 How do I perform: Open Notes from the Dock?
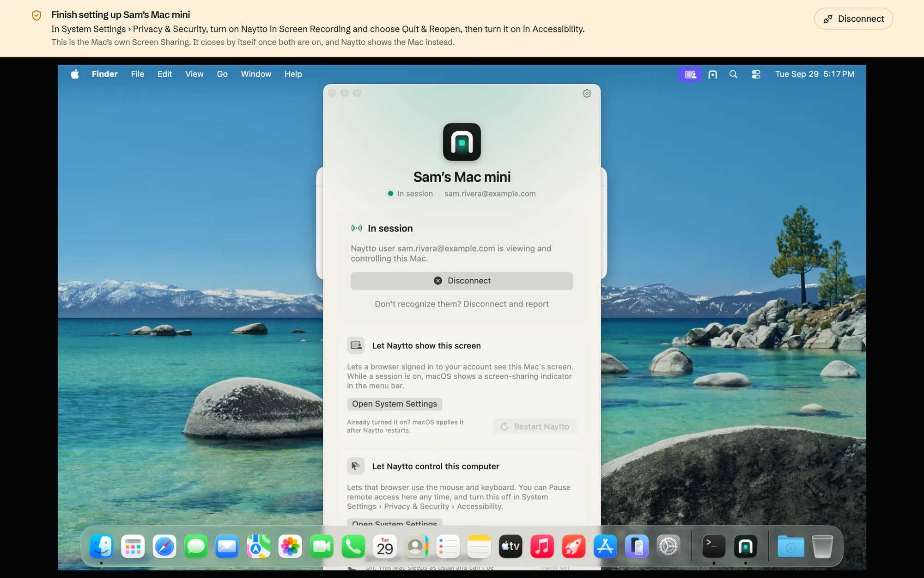coord(479,547)
